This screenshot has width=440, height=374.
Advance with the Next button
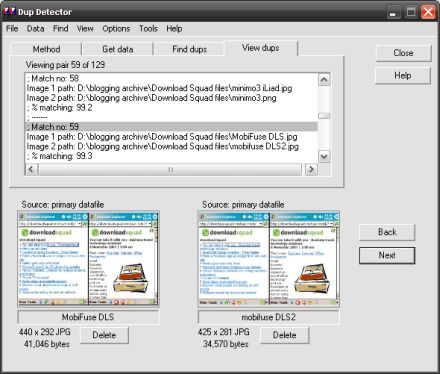click(387, 255)
